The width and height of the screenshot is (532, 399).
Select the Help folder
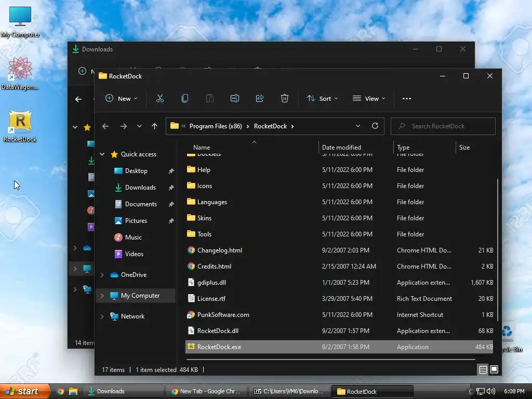click(x=339, y=170)
